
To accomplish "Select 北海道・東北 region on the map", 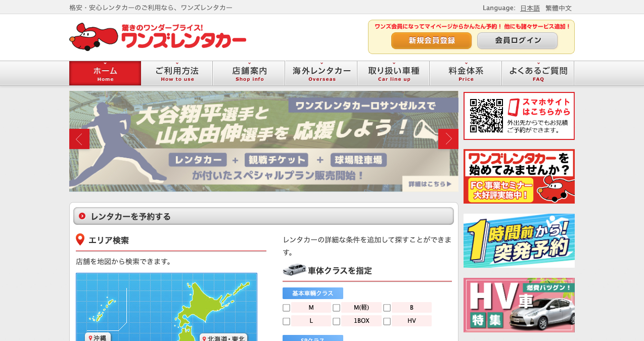I will [223, 338].
